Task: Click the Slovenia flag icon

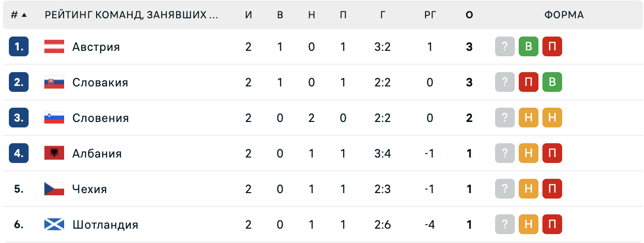Action: [54, 118]
